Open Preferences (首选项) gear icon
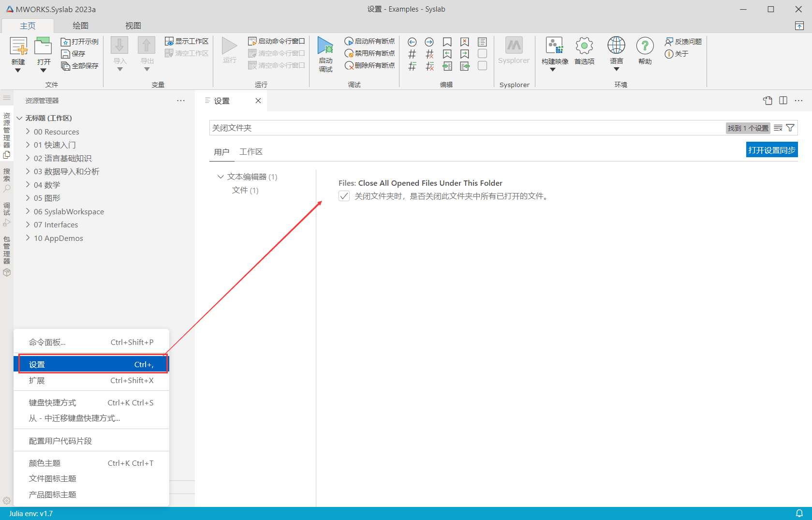The image size is (812, 520). [584, 46]
